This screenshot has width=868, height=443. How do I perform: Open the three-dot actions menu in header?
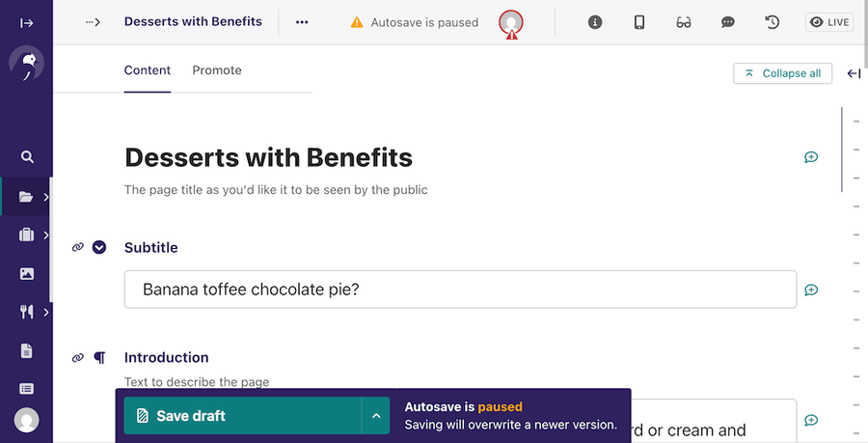pyautogui.click(x=302, y=22)
